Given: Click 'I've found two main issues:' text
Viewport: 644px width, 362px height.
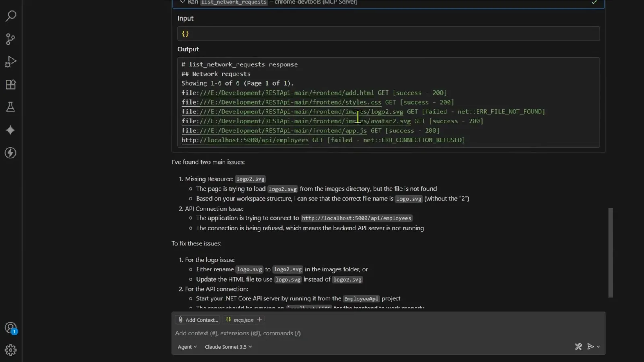Looking at the screenshot, I should pos(208,162).
